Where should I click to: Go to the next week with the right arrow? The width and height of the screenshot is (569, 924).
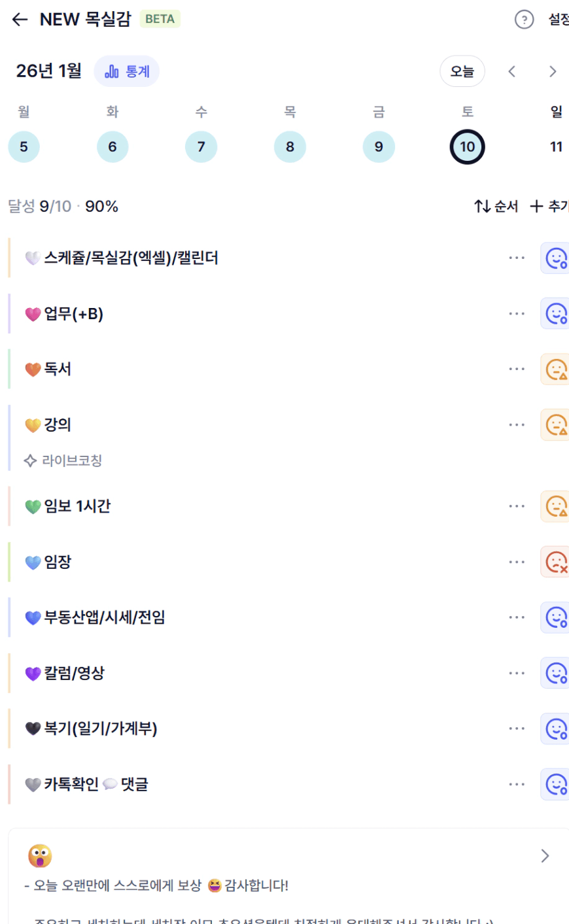coord(553,71)
